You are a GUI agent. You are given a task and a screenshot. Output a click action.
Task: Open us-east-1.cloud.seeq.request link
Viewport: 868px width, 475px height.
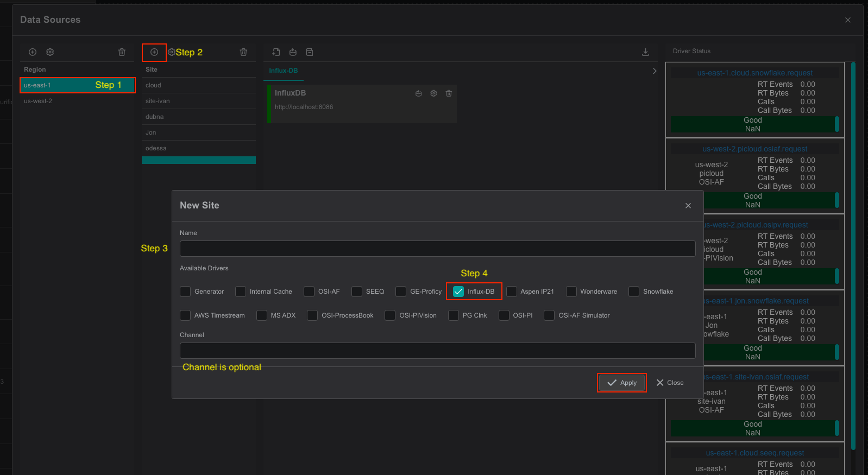coord(755,453)
